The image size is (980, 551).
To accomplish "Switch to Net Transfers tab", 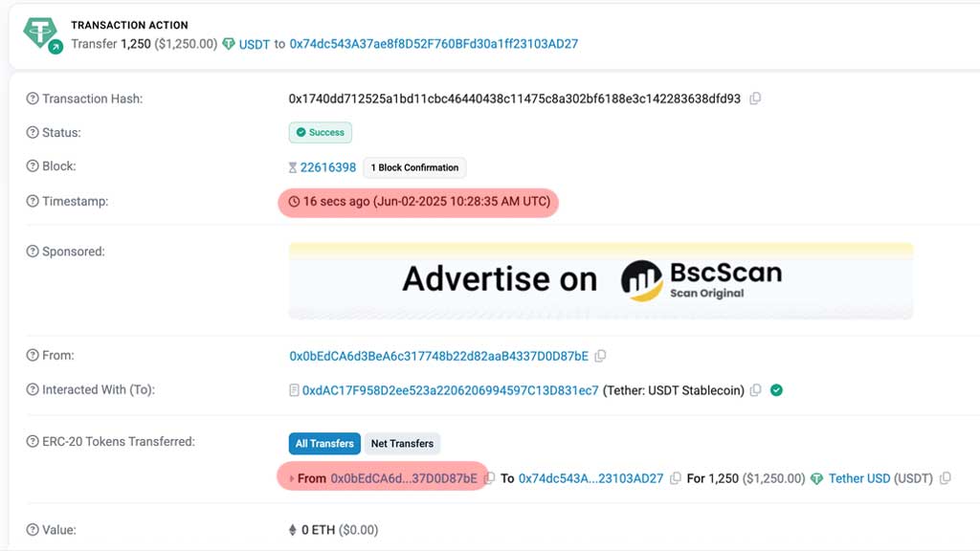I will point(402,444).
